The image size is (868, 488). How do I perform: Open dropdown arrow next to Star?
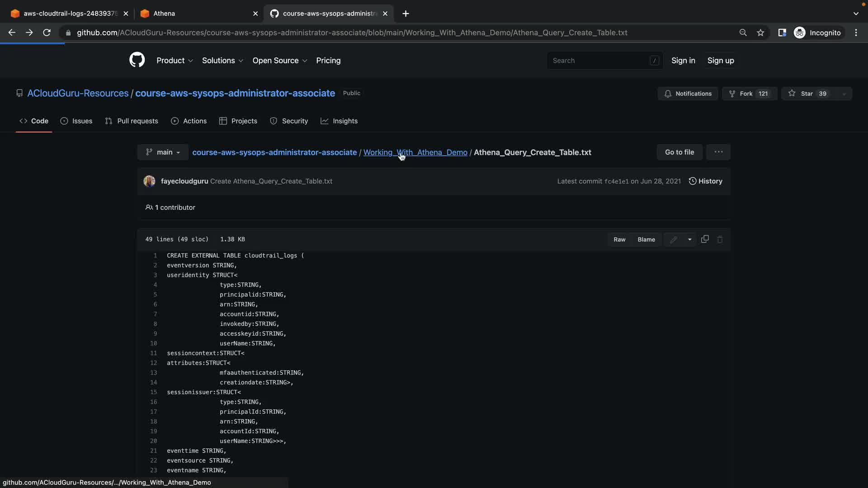[x=844, y=94]
